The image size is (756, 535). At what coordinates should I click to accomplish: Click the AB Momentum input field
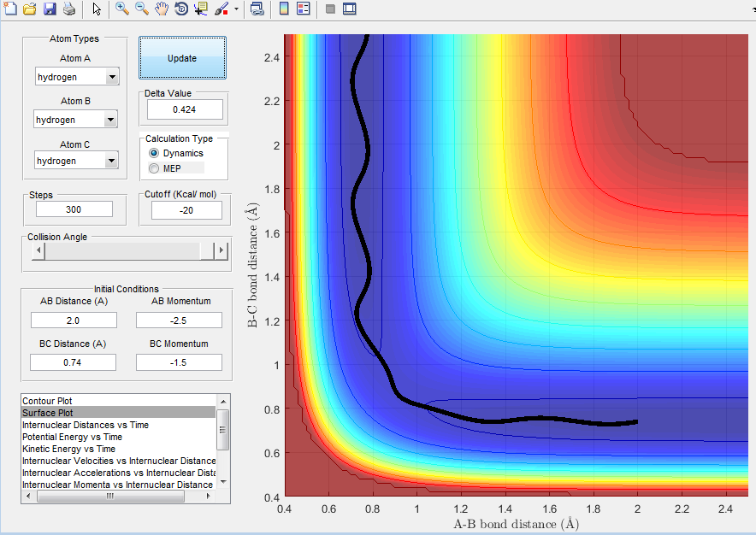(x=179, y=320)
